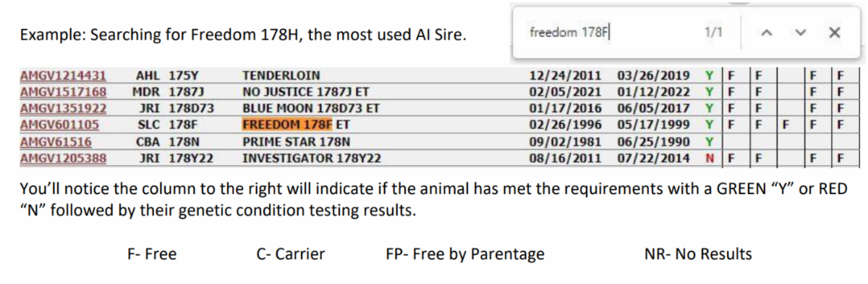Click the find text field containing freedom 178F

tap(608, 33)
